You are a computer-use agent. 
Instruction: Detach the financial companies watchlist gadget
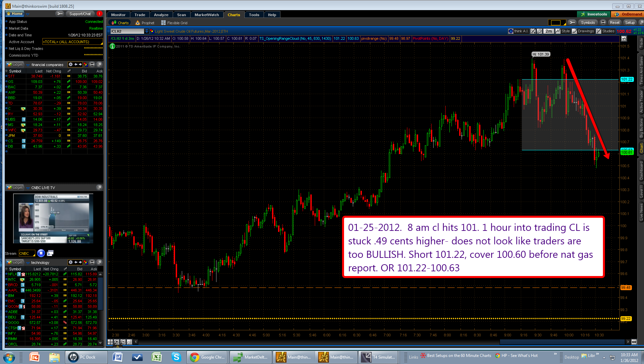pyautogui.click(x=99, y=64)
